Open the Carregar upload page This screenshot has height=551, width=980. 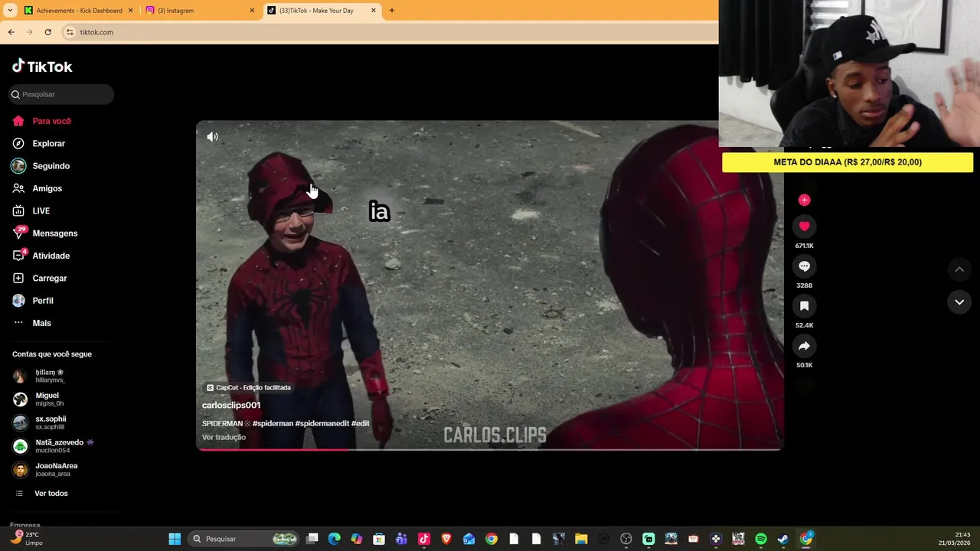[x=40, y=278]
